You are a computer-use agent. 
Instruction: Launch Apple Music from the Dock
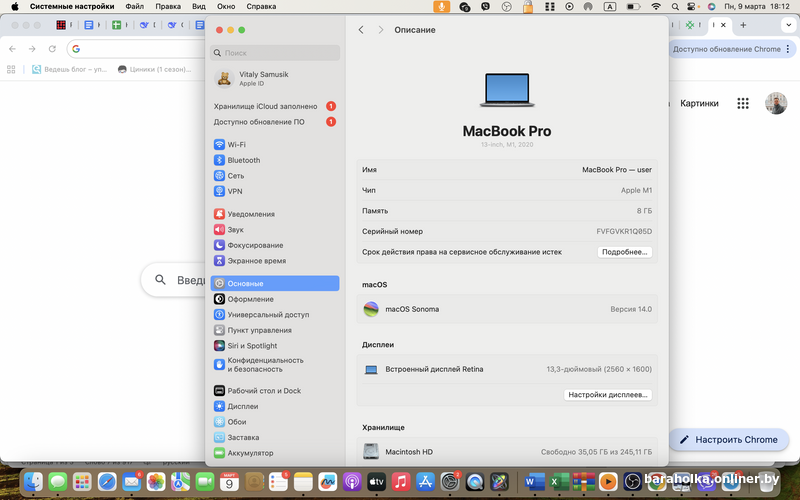(401, 482)
